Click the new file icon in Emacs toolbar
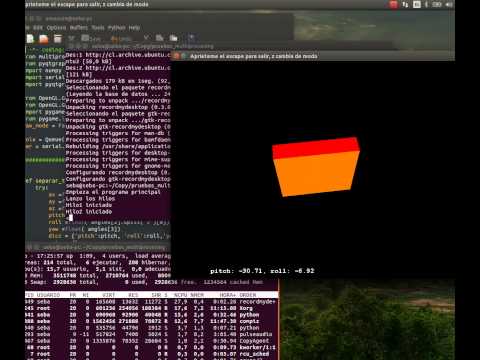Image resolution: width=480 pixels, height=360 pixels. (30, 39)
